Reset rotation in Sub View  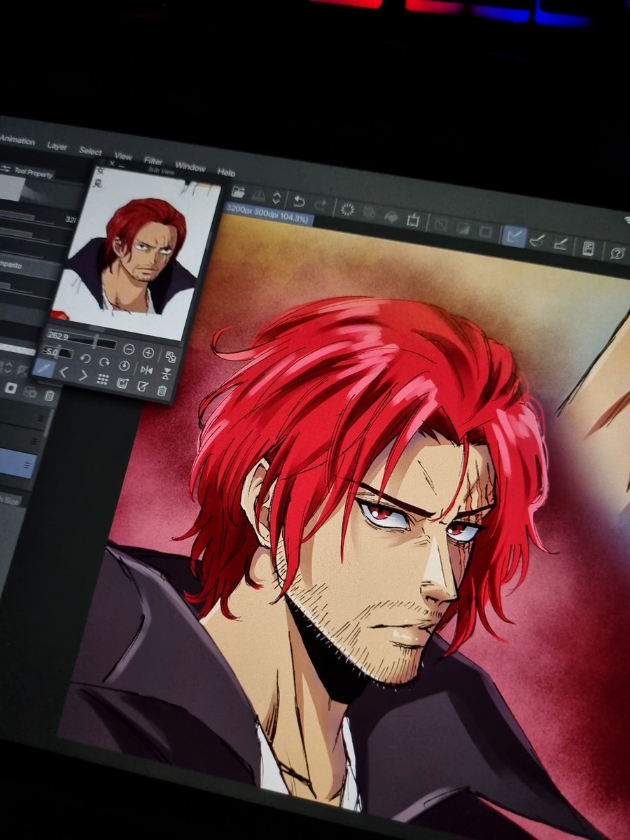(125, 365)
